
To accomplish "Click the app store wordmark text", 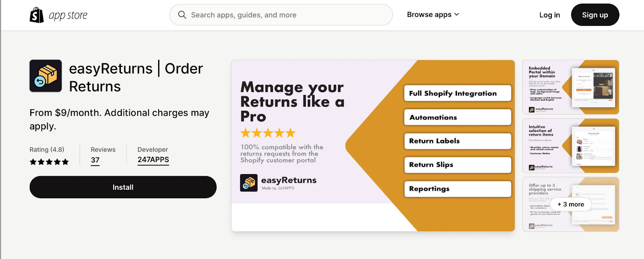I will point(68,16).
